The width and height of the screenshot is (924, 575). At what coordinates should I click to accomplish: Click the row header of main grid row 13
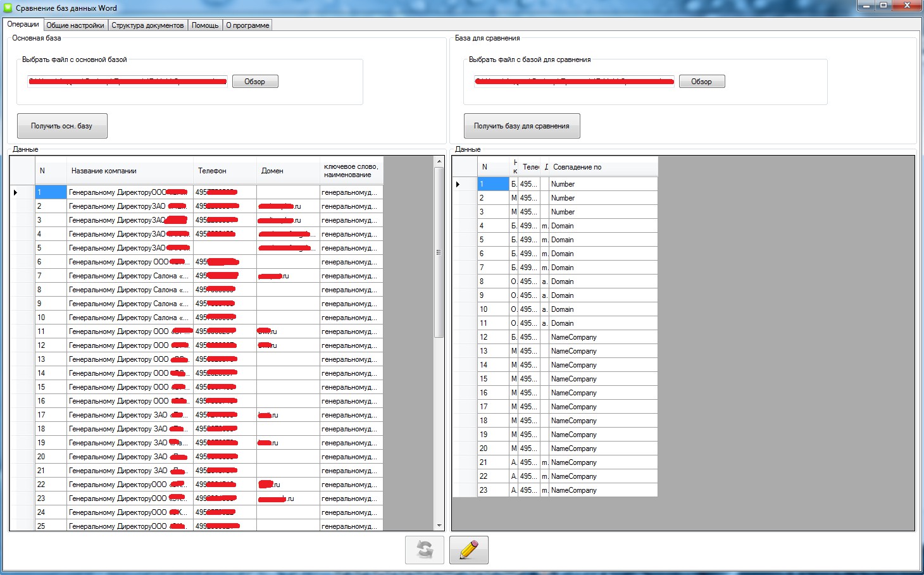pos(22,359)
